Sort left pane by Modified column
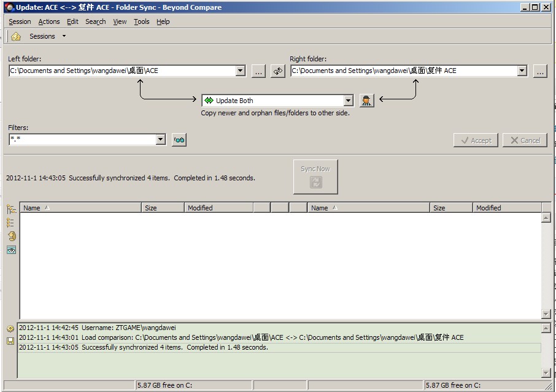The height and width of the screenshot is (392, 556). pyautogui.click(x=219, y=208)
